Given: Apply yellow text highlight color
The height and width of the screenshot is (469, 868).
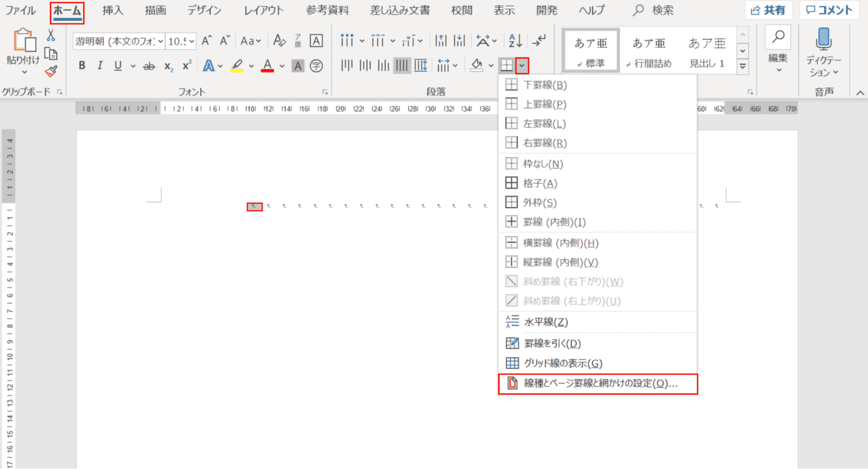Looking at the screenshot, I should (237, 66).
